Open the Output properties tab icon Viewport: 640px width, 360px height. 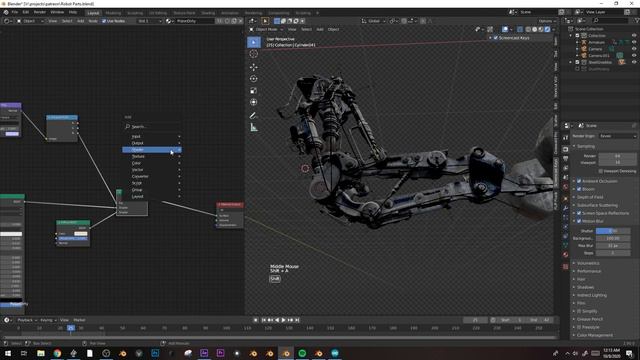565,158
